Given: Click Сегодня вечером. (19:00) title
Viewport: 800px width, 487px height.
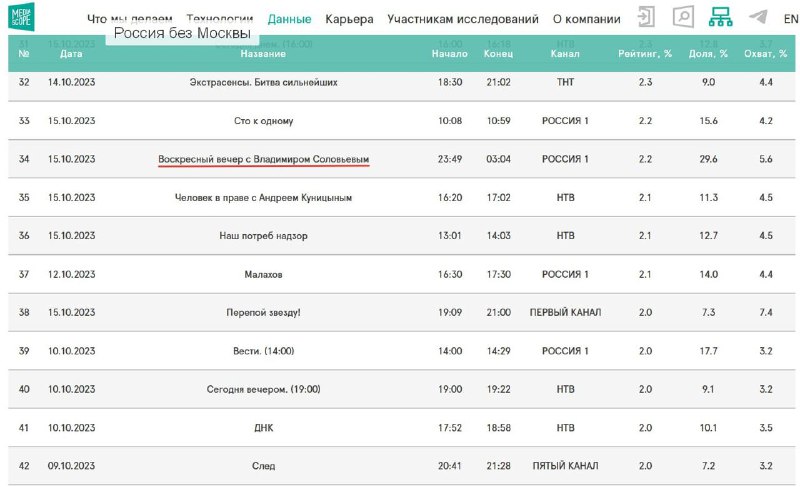Looking at the screenshot, I should (x=263, y=389).
